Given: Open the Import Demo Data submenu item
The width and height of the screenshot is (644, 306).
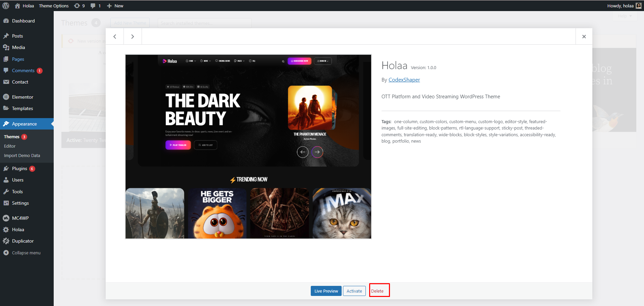Looking at the screenshot, I should [x=22, y=155].
